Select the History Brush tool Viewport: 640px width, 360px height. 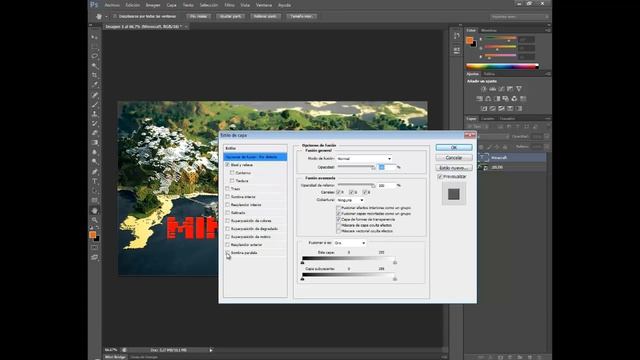pyautogui.click(x=95, y=123)
